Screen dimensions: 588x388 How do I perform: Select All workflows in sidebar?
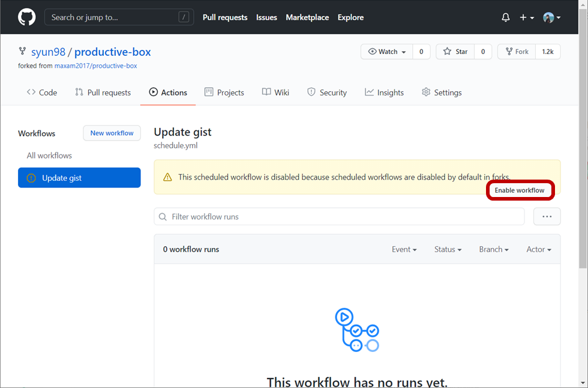coord(49,156)
